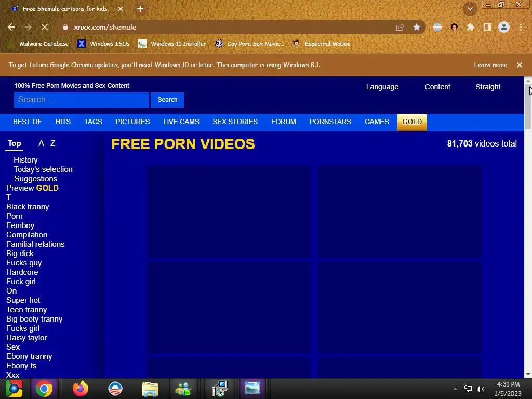The image size is (532, 399).
Task: Select the PICTURES nav item
Action: [132, 122]
